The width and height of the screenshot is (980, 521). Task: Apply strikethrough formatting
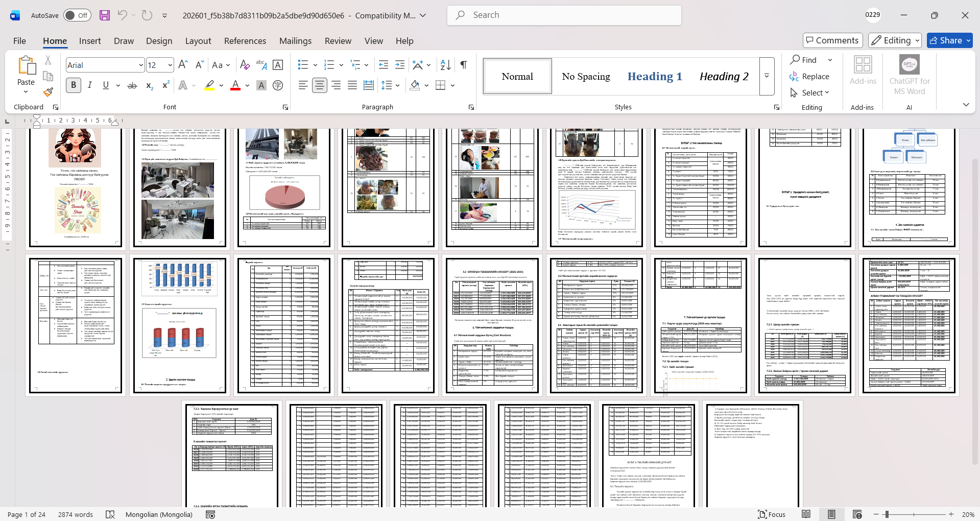[x=132, y=85]
